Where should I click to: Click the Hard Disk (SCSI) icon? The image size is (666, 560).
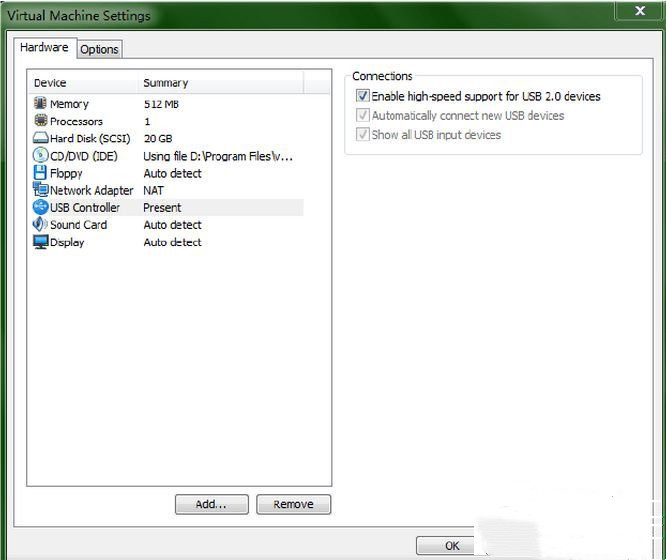click(41, 138)
